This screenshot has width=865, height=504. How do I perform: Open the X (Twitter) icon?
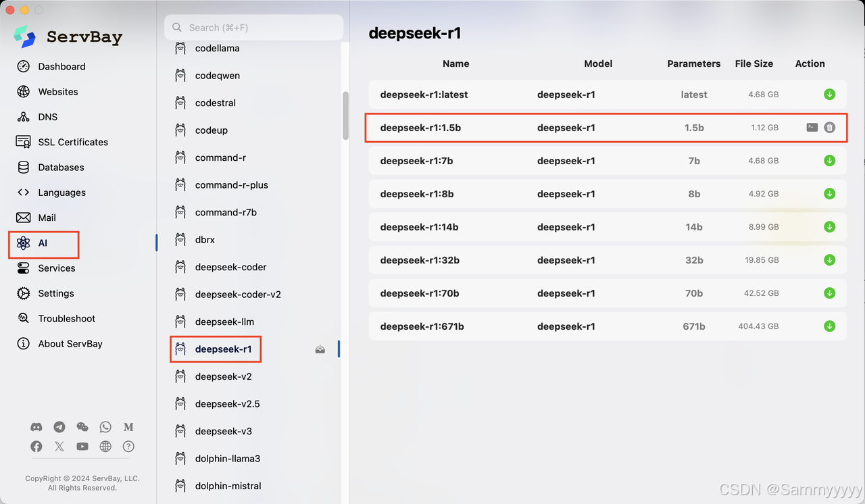[59, 447]
